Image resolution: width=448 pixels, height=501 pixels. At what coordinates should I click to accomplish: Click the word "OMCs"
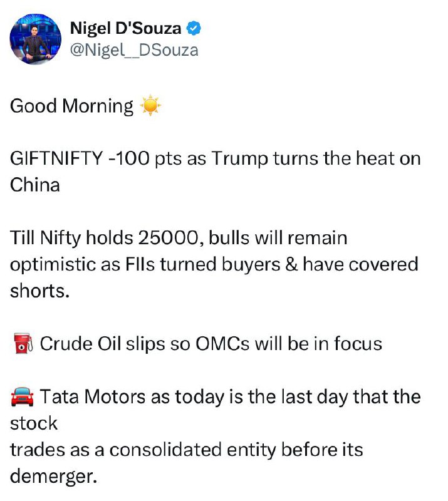(232, 344)
